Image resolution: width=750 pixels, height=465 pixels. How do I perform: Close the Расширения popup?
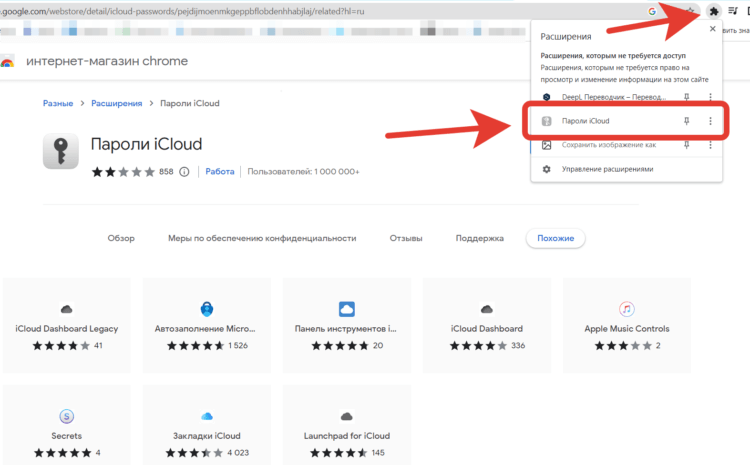712,29
